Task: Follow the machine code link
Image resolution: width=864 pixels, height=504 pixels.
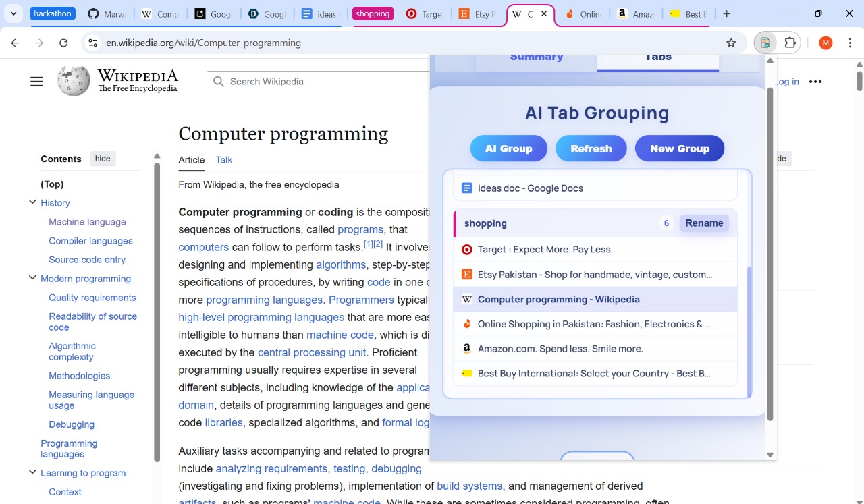Action: 340,335
